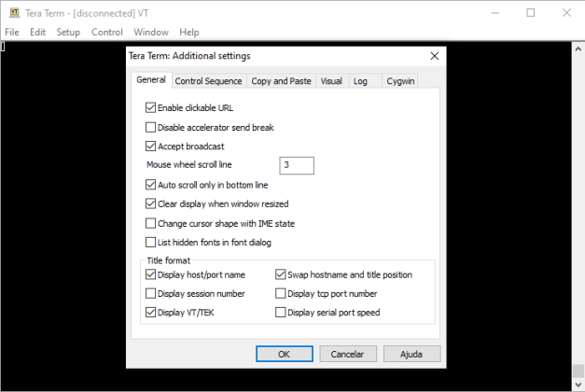Open the Window menu
585x392 pixels.
click(x=151, y=32)
